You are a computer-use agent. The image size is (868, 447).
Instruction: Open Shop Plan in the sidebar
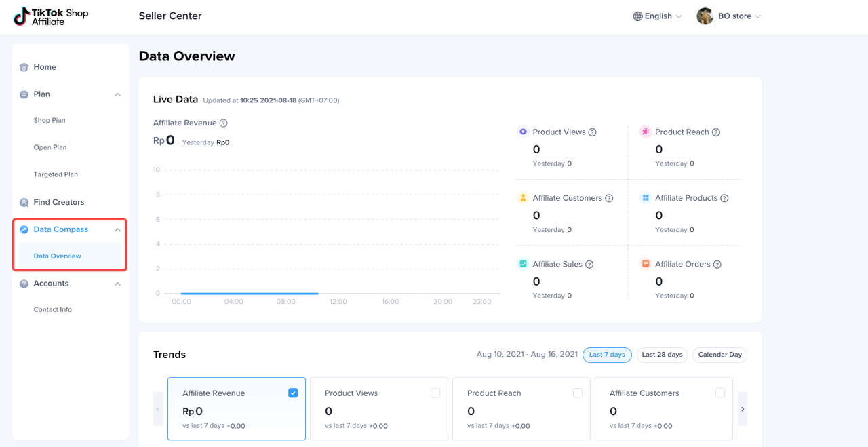click(x=50, y=120)
